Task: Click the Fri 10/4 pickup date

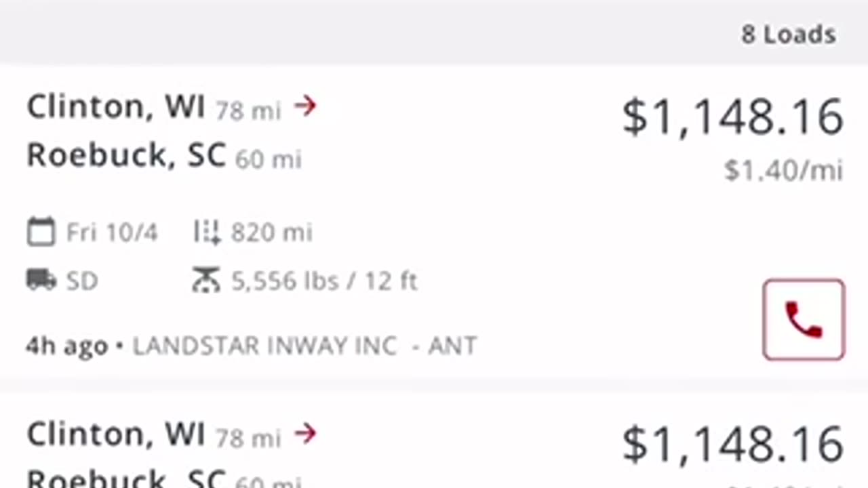Action: 112,233
